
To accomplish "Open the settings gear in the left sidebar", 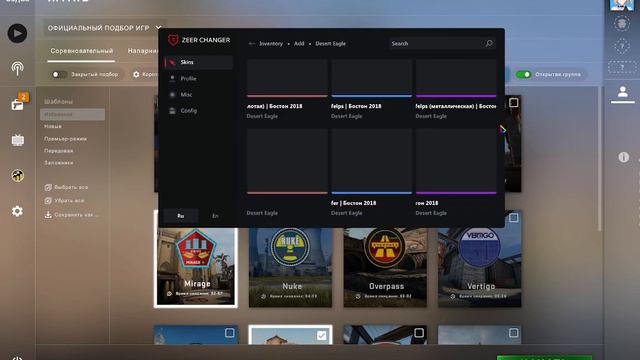I will click(17, 211).
